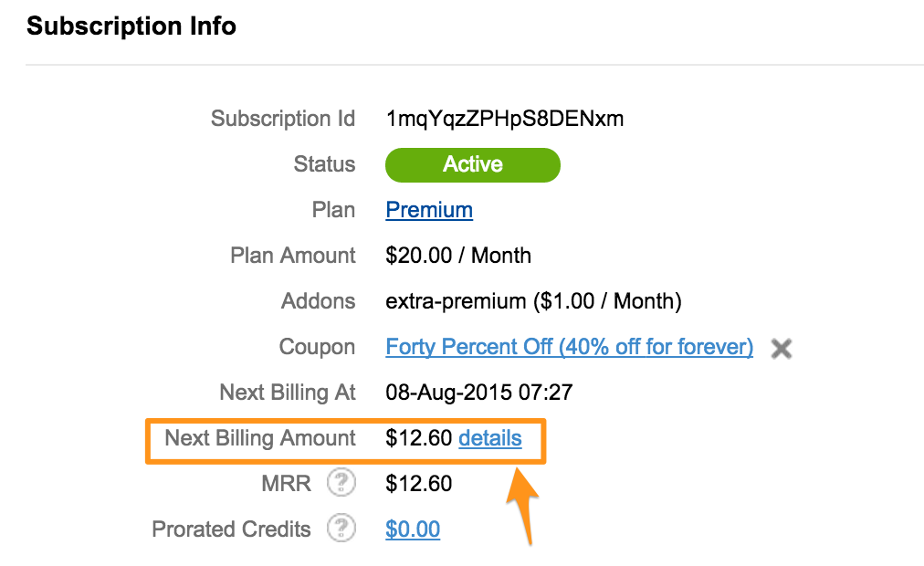Viewport: 924px width, 566px height.
Task: Open the $0.00 prorated credits link
Action: coord(413,529)
